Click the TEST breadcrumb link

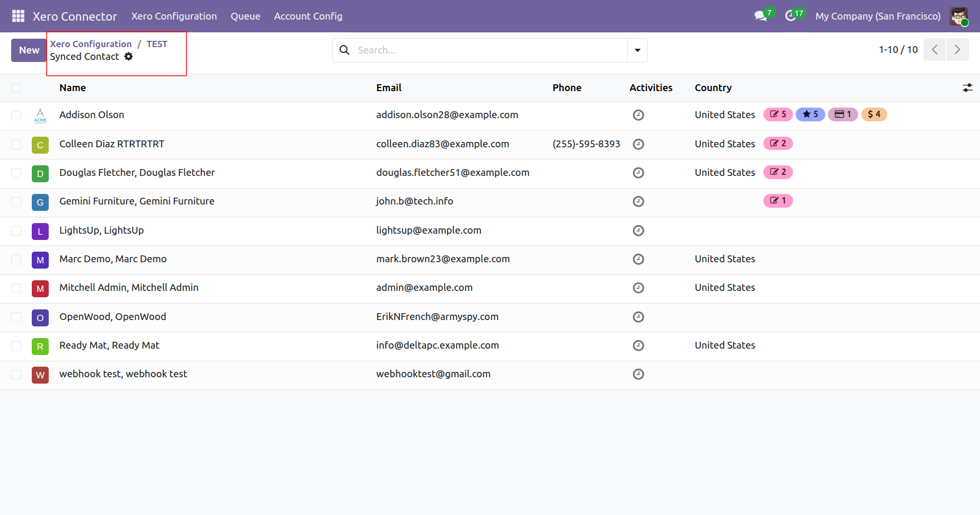coord(157,44)
